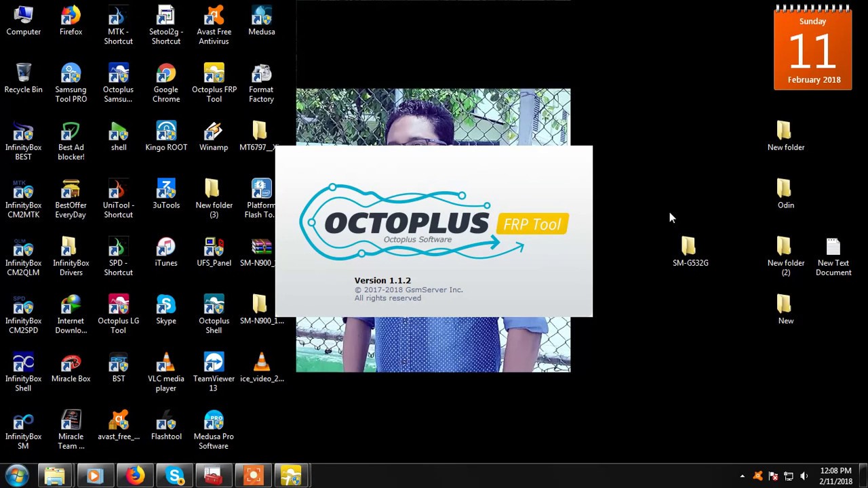Open the volume control in tray

click(x=804, y=476)
